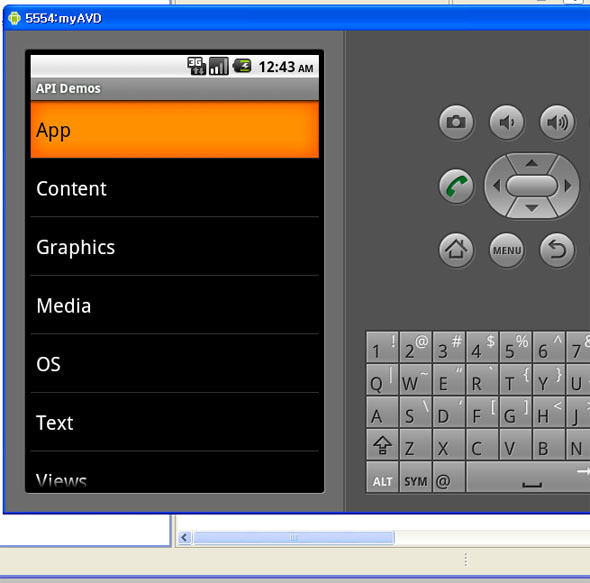Image resolution: width=590 pixels, height=583 pixels.
Task: Click the Back arrow hardware button
Action: [557, 250]
